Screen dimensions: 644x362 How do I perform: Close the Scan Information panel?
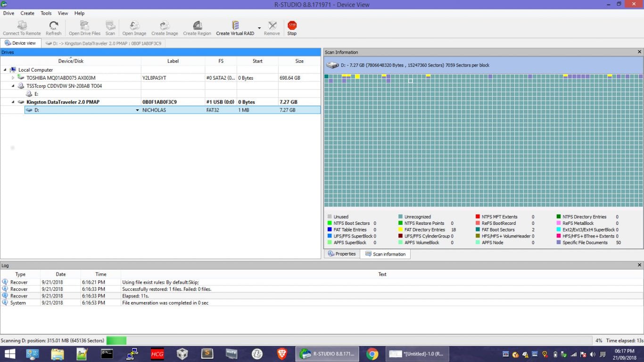click(639, 52)
